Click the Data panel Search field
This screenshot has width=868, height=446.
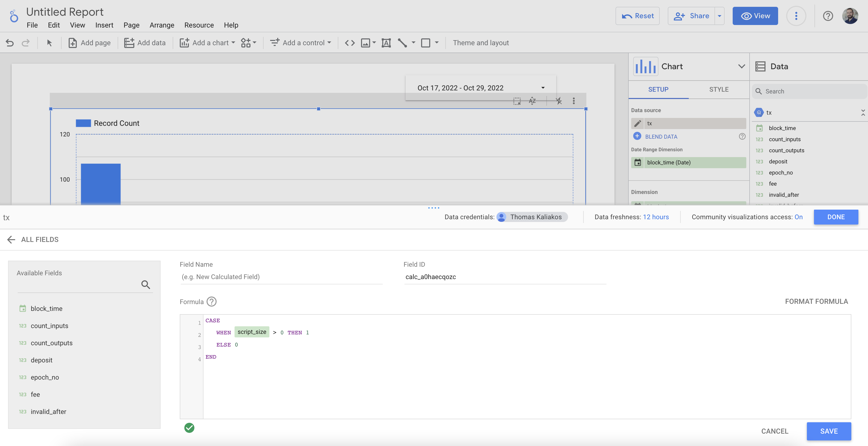click(809, 91)
